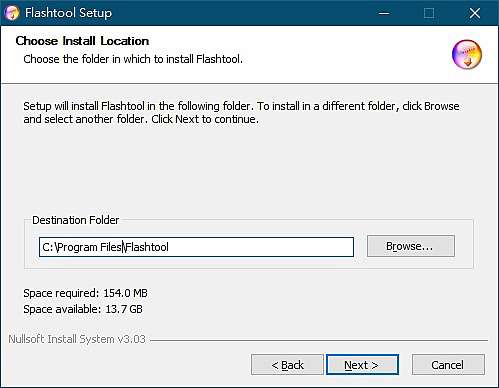Click the 'Setup will install Flashtool' instruction paragraph
Image resolution: width=499 pixels, height=388 pixels.
point(241,112)
